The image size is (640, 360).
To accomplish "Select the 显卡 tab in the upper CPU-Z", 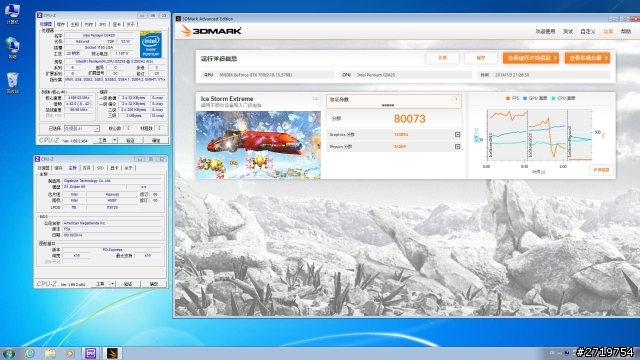I will coord(116,24).
